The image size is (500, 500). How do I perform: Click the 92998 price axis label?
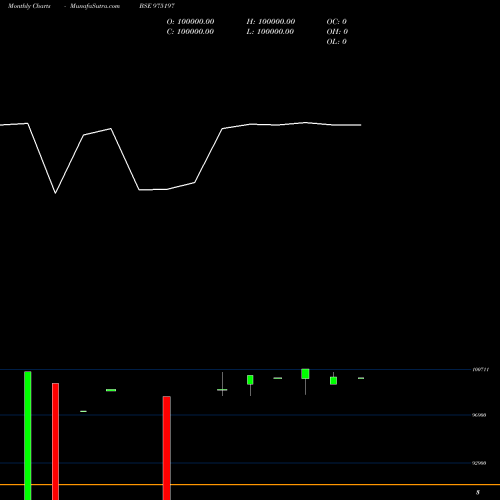(479, 463)
